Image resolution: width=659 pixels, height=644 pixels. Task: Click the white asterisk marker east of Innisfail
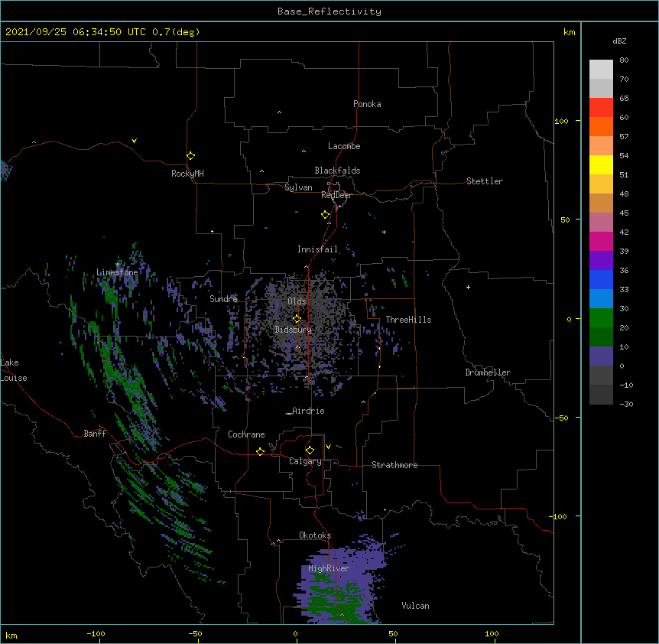click(384, 232)
